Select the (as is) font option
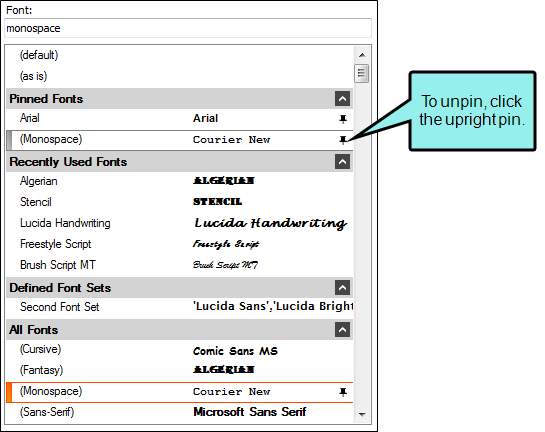The image size is (545, 432). pos(180,76)
